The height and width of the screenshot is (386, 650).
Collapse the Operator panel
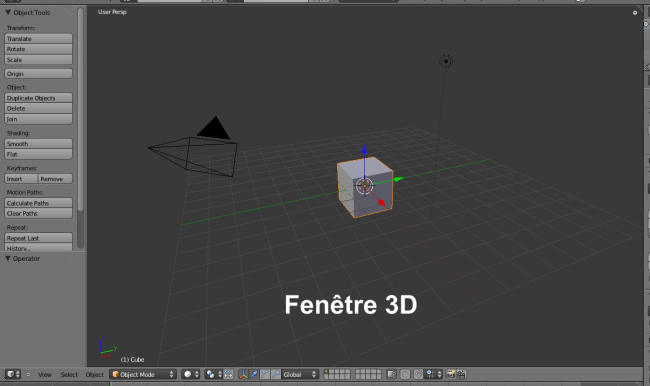8,258
